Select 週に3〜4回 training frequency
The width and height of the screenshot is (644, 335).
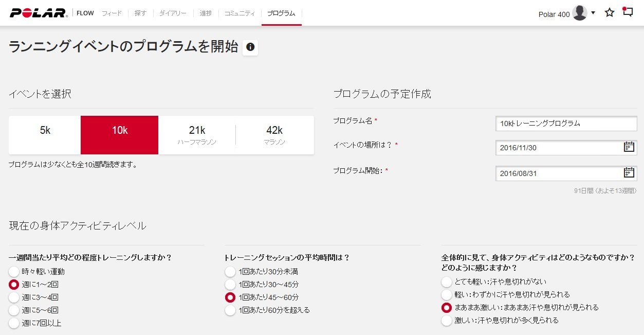(14, 297)
